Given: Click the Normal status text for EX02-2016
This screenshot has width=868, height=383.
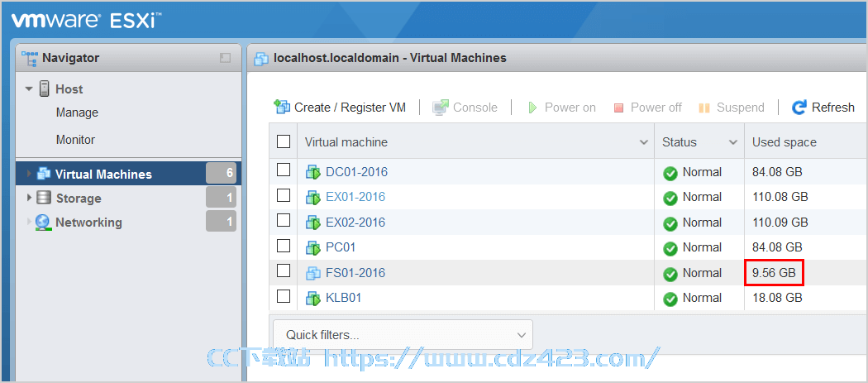Looking at the screenshot, I should point(702,223).
